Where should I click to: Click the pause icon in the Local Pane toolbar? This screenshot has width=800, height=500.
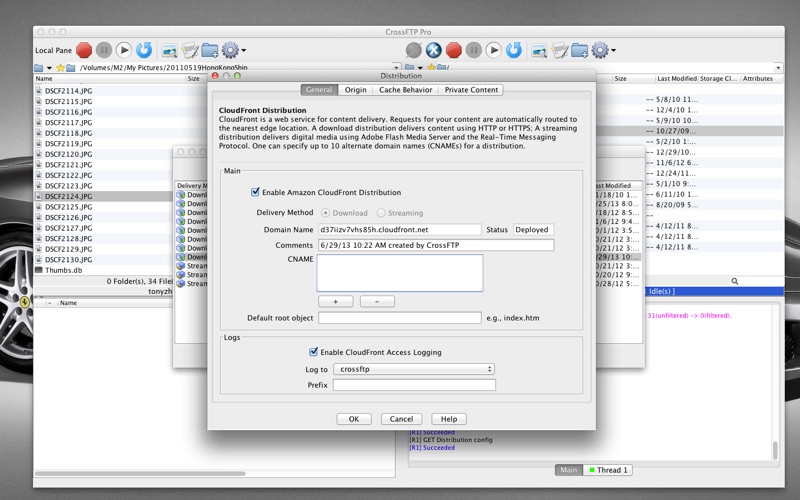coord(104,50)
